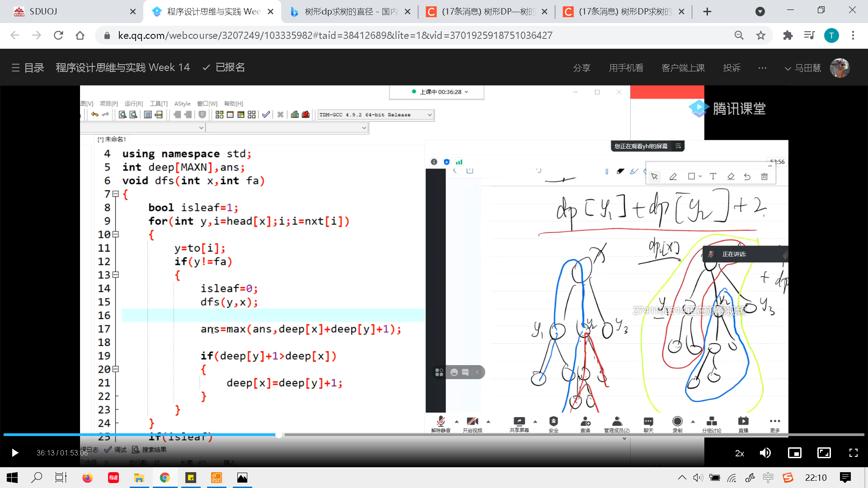Enter fullscreen mode on the video
Screen dimensions: 868x488
[x=853, y=453]
